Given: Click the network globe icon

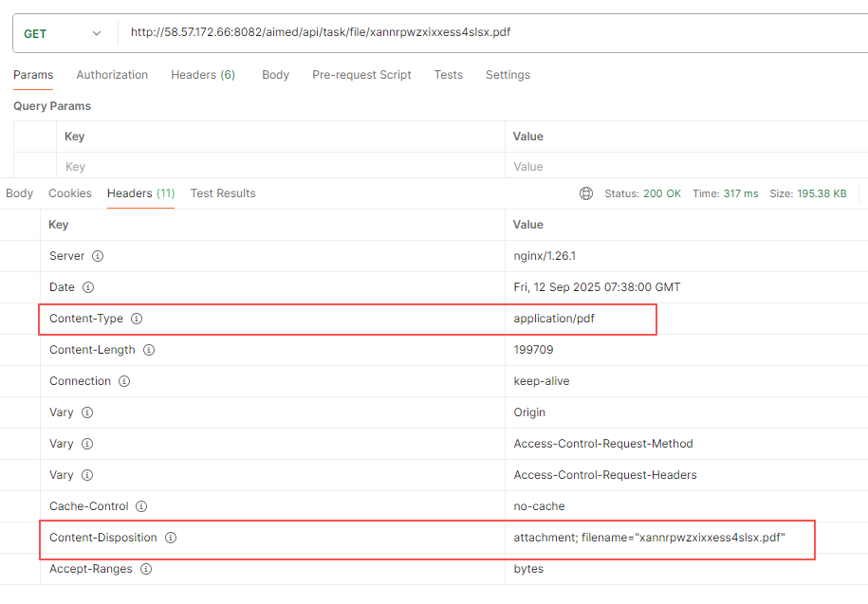Looking at the screenshot, I should [586, 193].
